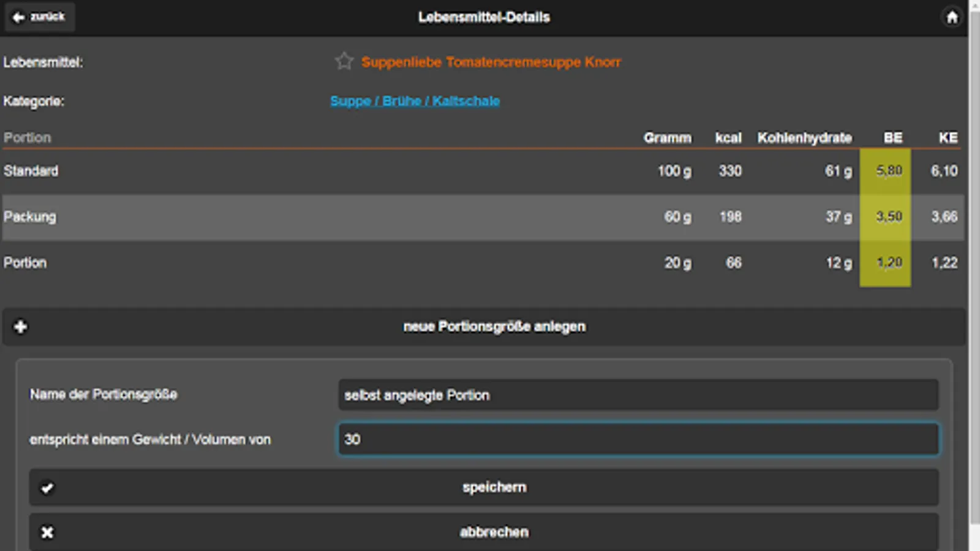
Task: Focus the Name der Portionsgröße field
Action: [638, 395]
